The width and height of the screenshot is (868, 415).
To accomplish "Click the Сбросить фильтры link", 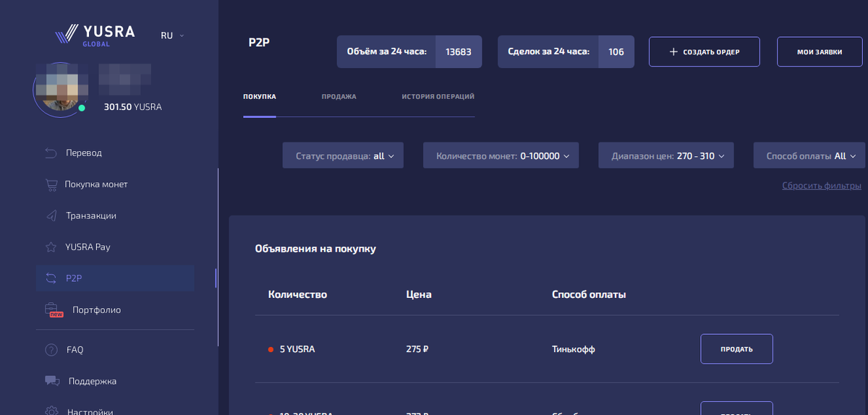I will [822, 186].
